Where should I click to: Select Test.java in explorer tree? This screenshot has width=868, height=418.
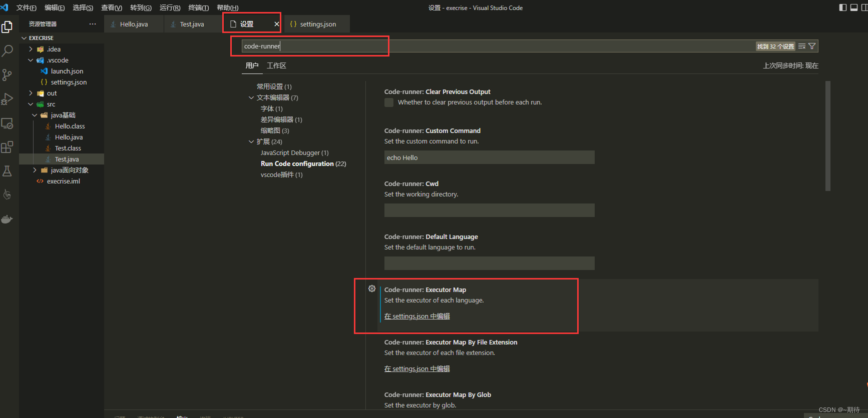(x=62, y=159)
